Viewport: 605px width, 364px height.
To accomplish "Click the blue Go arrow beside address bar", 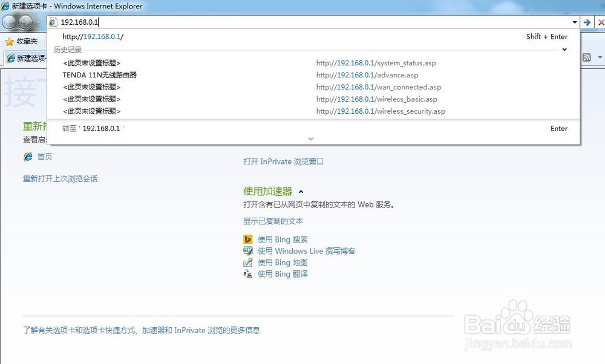I will click(x=587, y=21).
